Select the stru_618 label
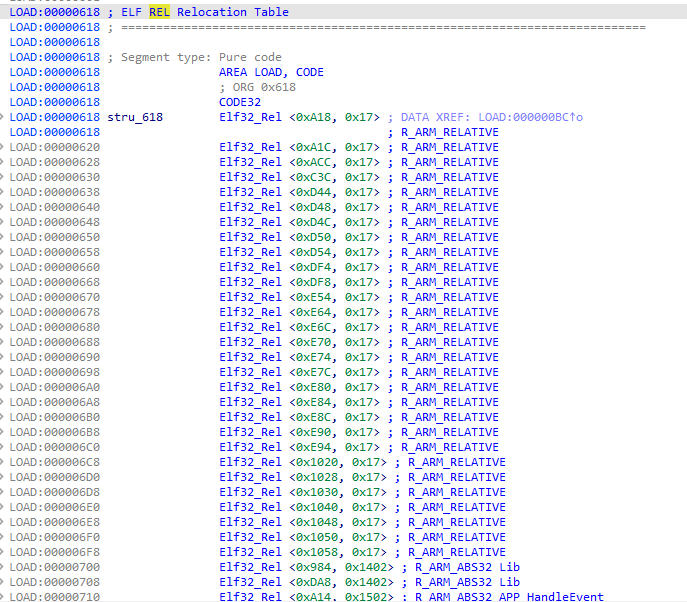The image size is (687, 602). [135, 117]
